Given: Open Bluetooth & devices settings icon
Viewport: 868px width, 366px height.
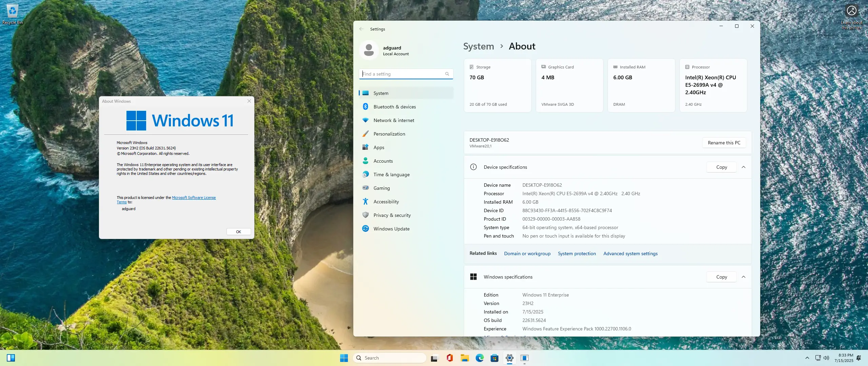Looking at the screenshot, I should (x=365, y=106).
